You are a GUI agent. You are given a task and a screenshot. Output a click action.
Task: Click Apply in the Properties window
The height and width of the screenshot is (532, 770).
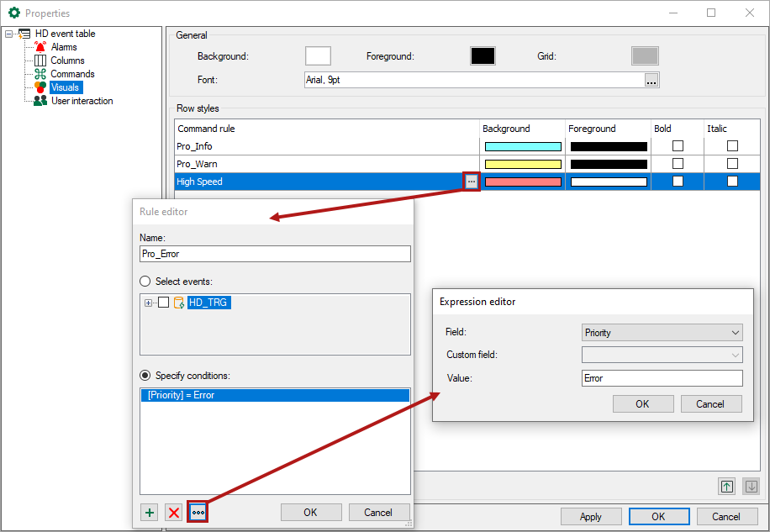(591, 517)
